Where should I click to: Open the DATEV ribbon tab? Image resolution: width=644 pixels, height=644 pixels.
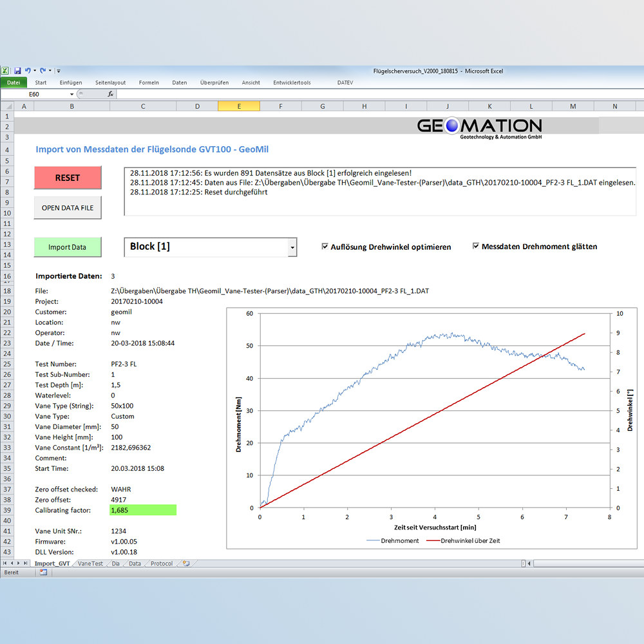(345, 82)
